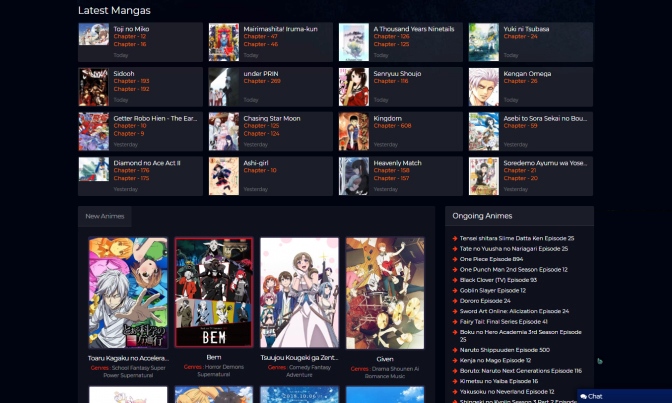Click Kengan Omega cover thumbnail
This screenshot has height=403, width=672.
484,87
